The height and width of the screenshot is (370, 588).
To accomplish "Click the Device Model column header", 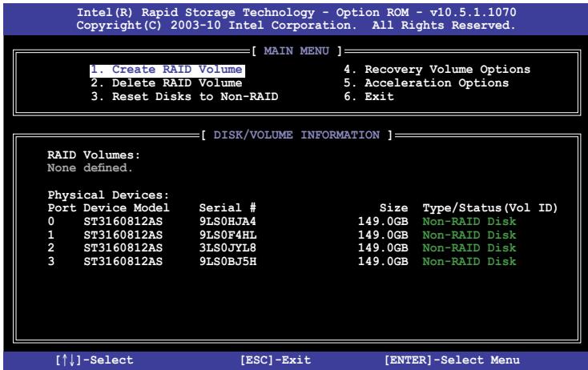I will click(127, 208).
